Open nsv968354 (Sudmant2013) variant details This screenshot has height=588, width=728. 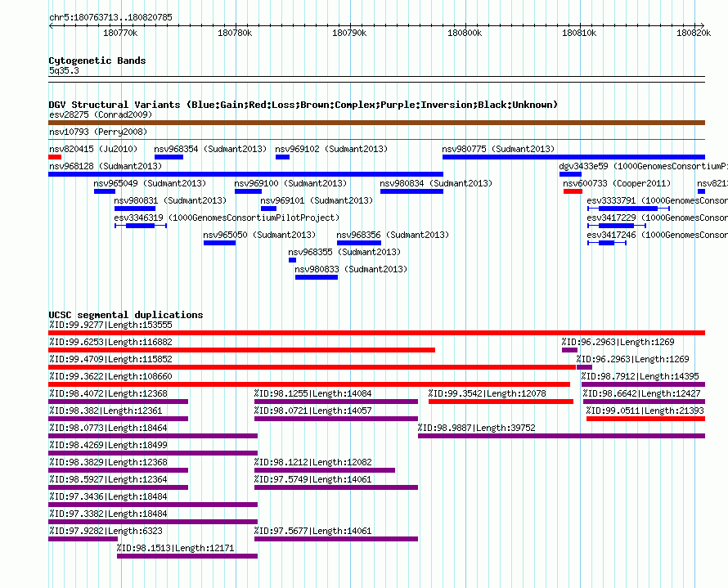(x=210, y=149)
